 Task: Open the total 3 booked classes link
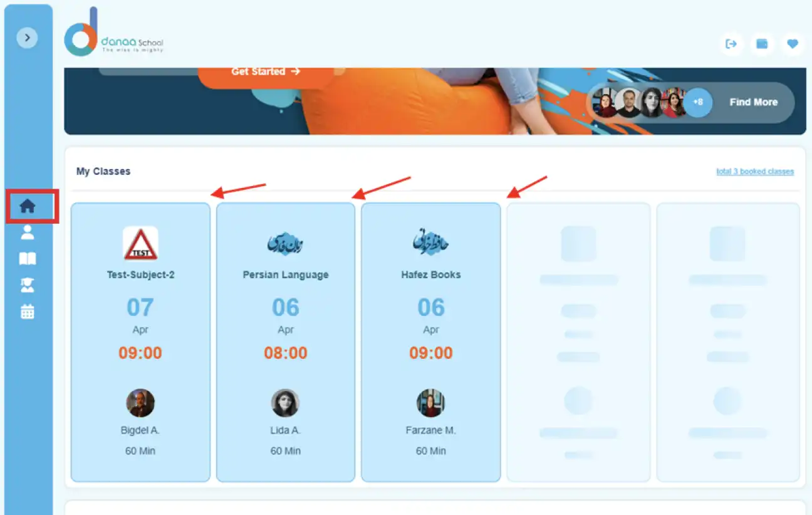754,172
